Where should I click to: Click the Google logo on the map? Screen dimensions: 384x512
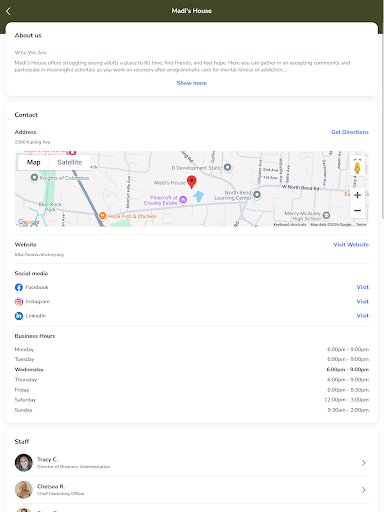coord(29,222)
